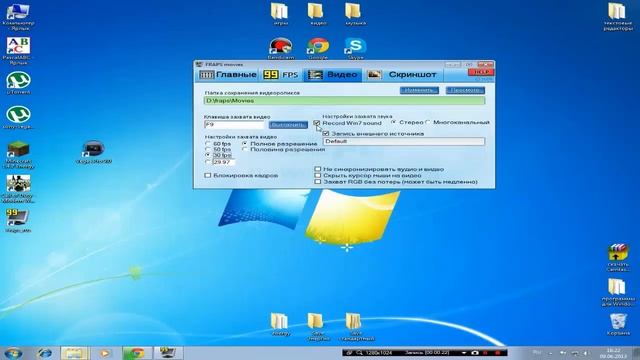Open Chrome from the taskbar

[x=136, y=353]
